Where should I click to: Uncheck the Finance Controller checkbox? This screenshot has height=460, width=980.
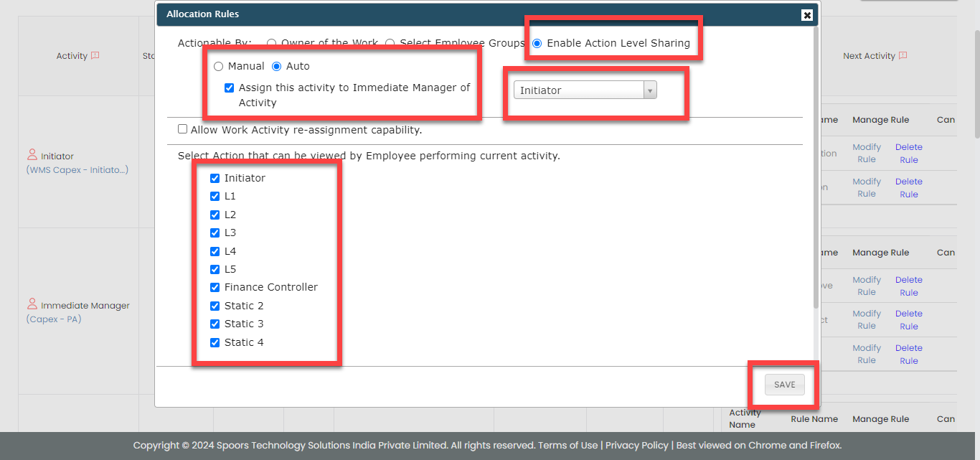point(215,288)
